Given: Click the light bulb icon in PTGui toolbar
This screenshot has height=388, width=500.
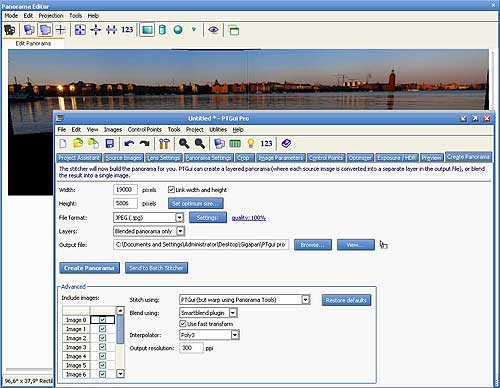Looking at the screenshot, I should pyautogui.click(x=251, y=144).
